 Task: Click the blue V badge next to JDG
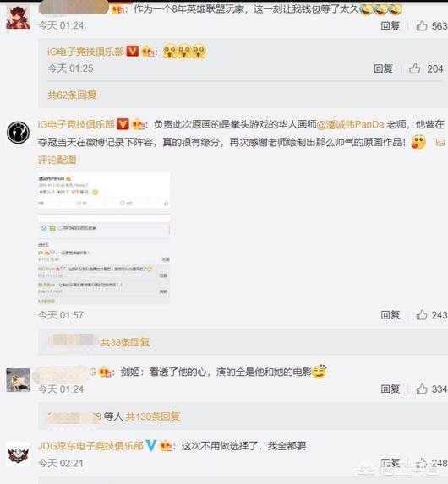coord(150,445)
